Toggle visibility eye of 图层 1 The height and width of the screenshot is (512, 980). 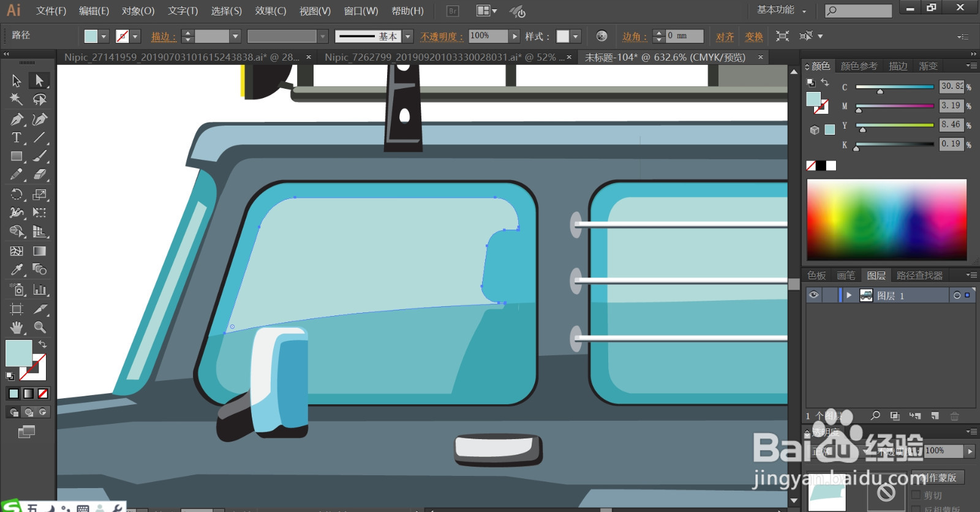[x=813, y=295]
